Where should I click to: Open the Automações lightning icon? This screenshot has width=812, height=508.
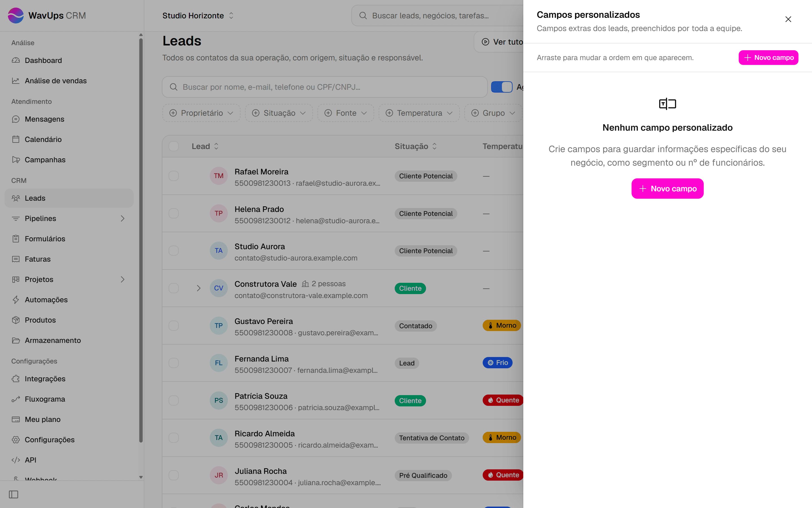coord(16,300)
